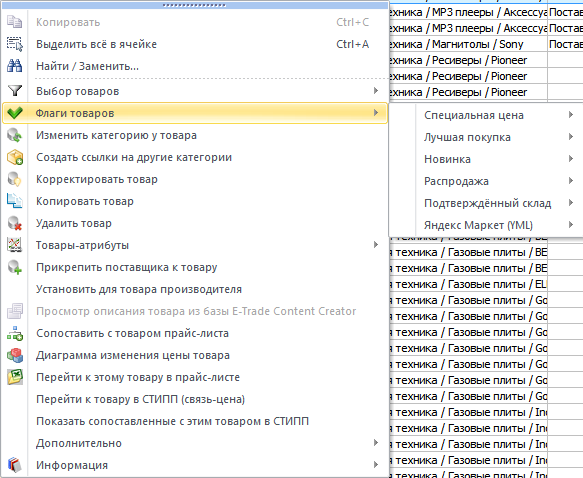Expand the Специальная цена submenu arrow
The width and height of the screenshot is (583, 478).
click(571, 115)
